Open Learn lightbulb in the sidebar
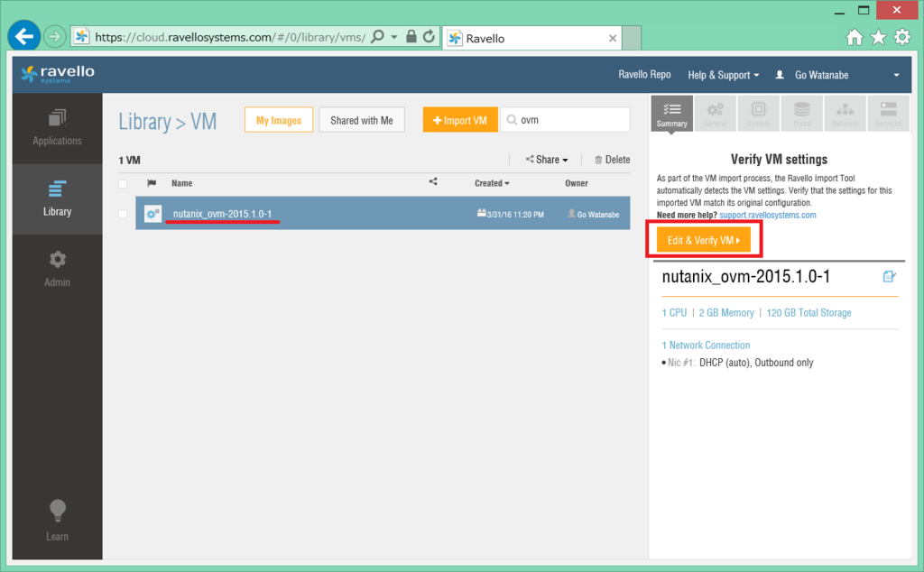This screenshot has width=924, height=572. 57,521
